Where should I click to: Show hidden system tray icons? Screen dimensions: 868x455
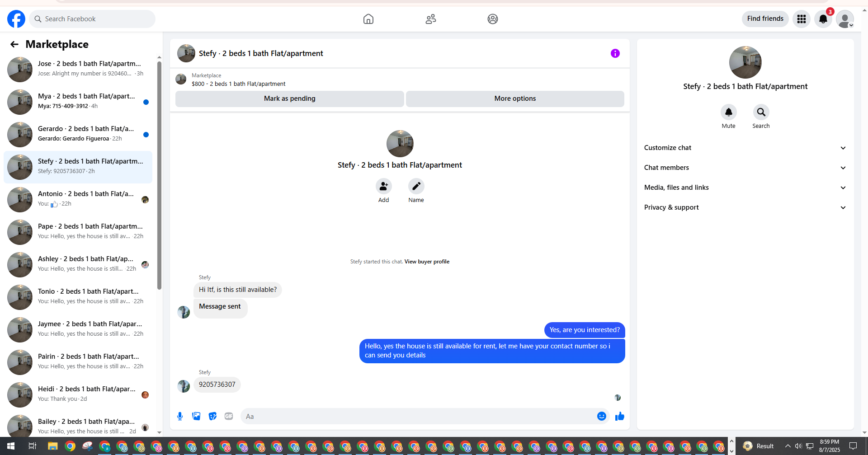[788, 446]
